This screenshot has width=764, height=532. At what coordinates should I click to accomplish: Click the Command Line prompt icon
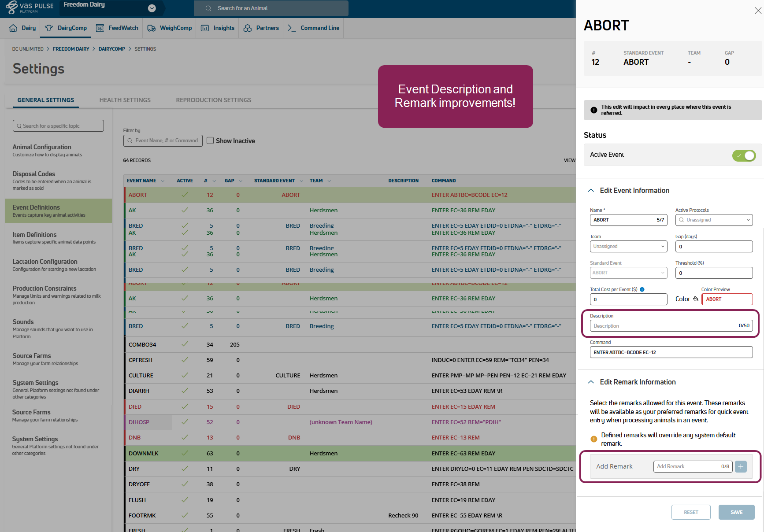coord(292,28)
